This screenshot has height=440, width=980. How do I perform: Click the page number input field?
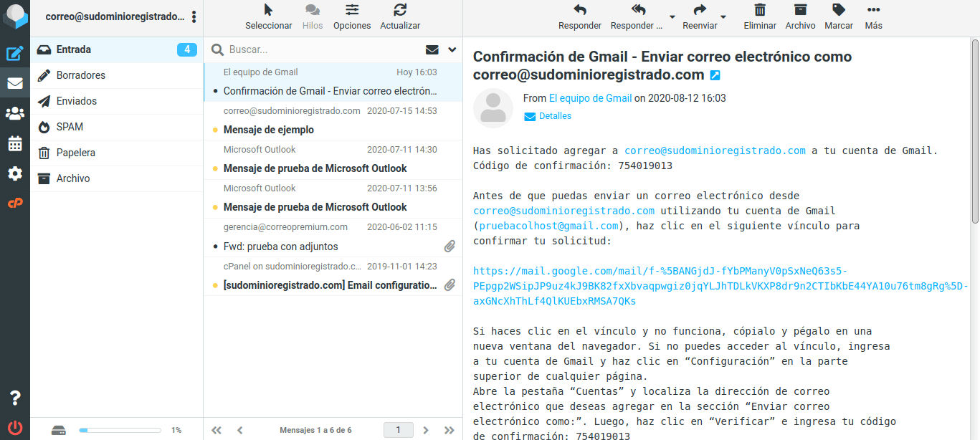[399, 430]
